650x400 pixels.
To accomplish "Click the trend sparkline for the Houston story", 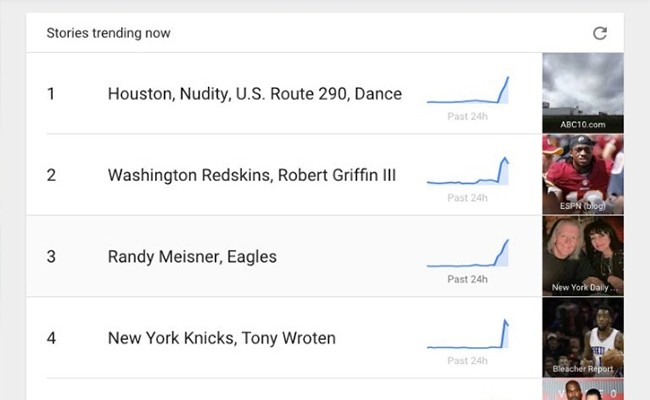I will [468, 91].
